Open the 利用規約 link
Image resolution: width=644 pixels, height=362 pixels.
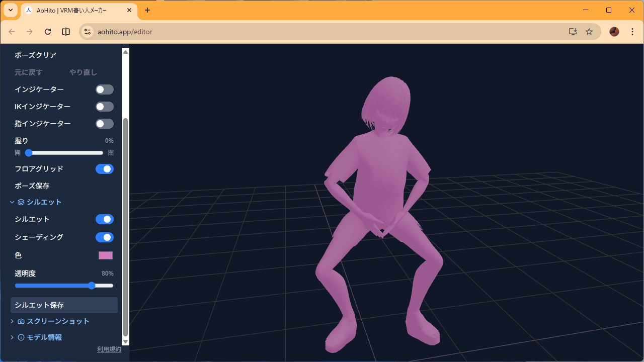pyautogui.click(x=109, y=349)
